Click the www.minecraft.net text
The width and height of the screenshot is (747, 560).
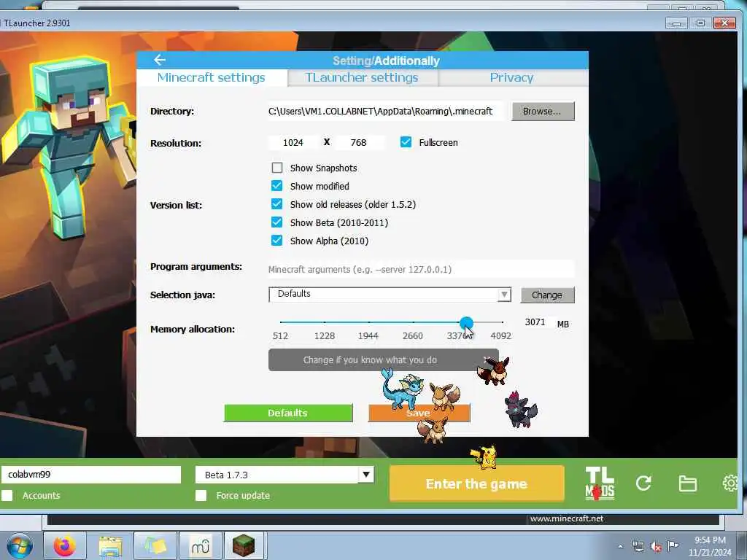point(566,518)
